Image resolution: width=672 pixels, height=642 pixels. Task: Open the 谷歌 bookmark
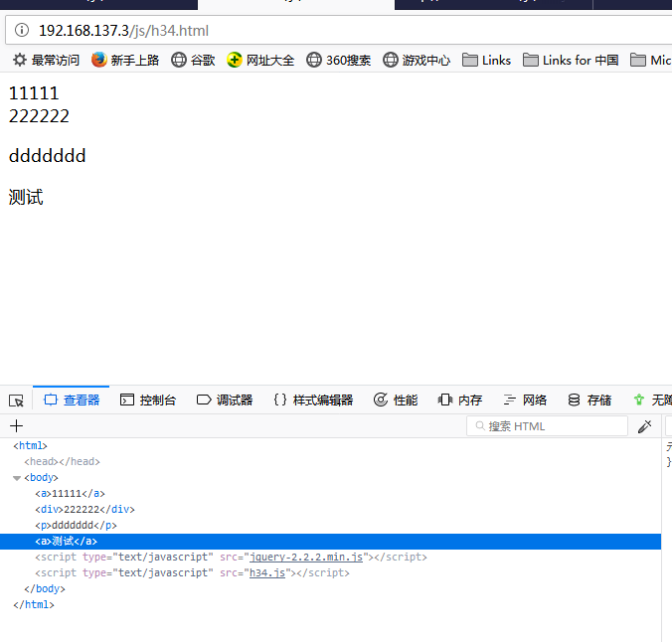[193, 60]
